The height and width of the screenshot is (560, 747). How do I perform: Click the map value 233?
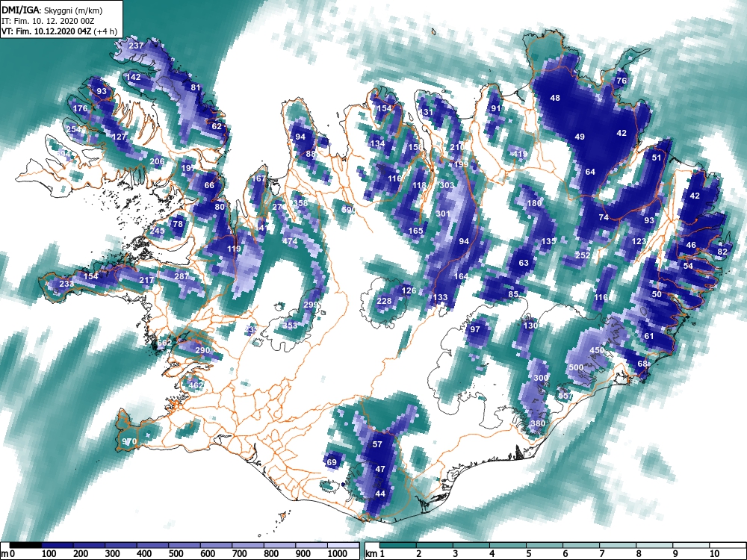[66, 284]
